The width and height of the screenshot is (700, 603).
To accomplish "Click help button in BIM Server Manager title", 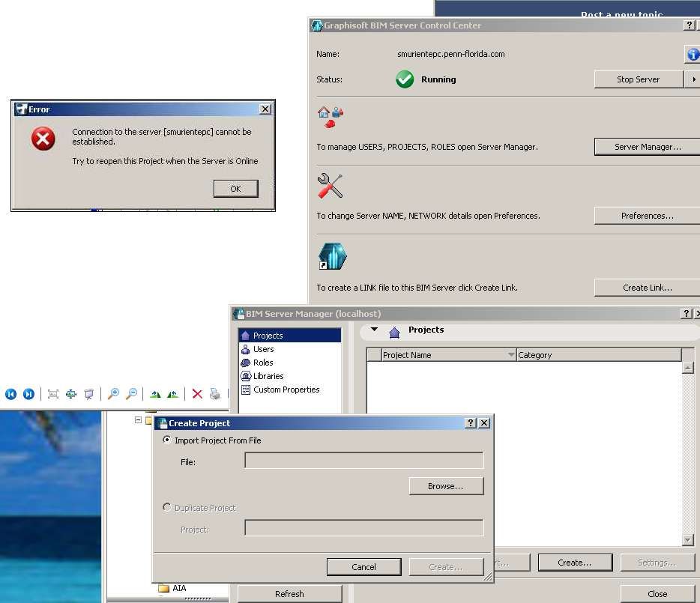I will pos(687,313).
